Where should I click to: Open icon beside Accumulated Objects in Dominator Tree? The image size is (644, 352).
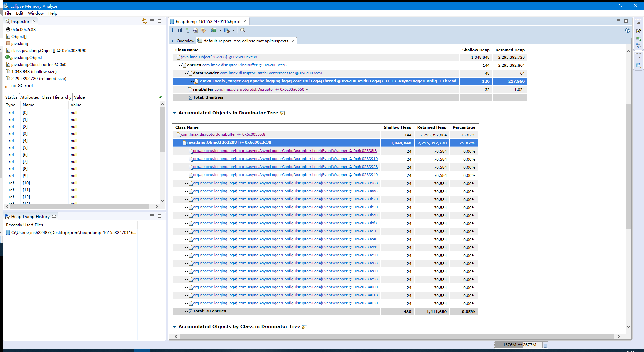(282, 113)
